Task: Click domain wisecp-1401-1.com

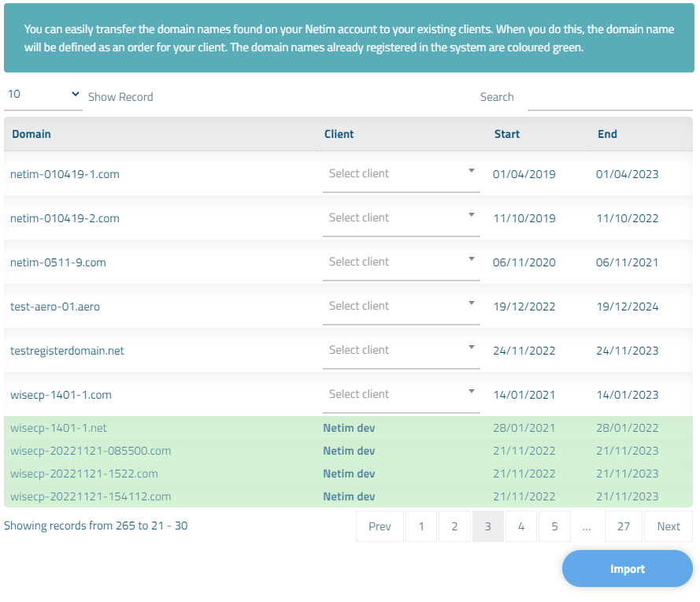Action: 61,396
